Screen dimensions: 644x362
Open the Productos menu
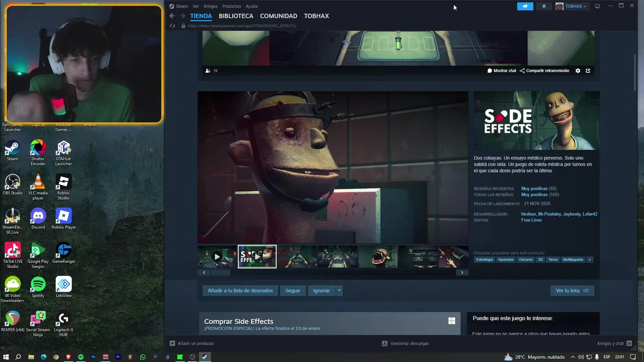(231, 6)
